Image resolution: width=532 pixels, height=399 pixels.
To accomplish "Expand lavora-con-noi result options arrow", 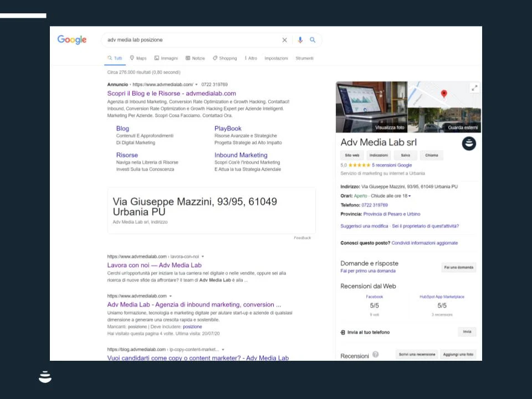I will click(203, 257).
